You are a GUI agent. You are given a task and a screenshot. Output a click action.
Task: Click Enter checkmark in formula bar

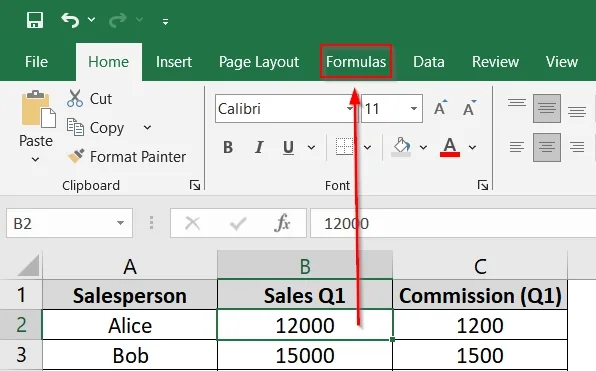click(238, 223)
